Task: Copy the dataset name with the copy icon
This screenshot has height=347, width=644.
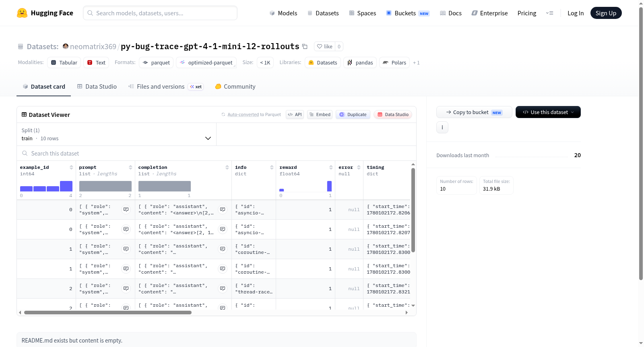Action: (305, 46)
